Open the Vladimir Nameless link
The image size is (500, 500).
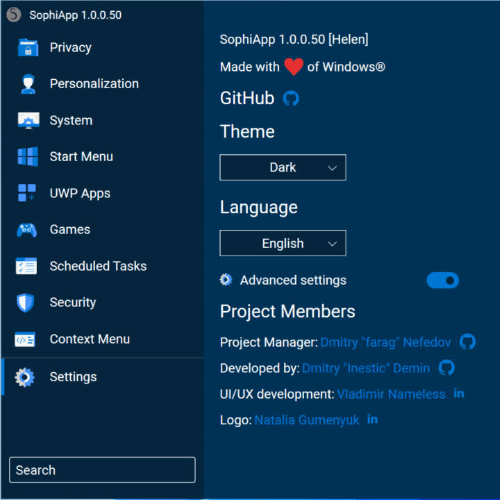(x=391, y=394)
